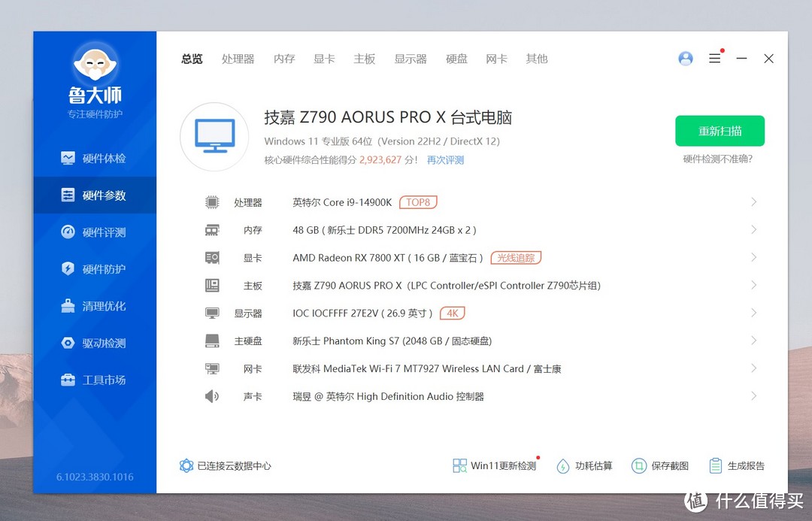
Task: Click the processor chip icon
Action: [x=212, y=202]
